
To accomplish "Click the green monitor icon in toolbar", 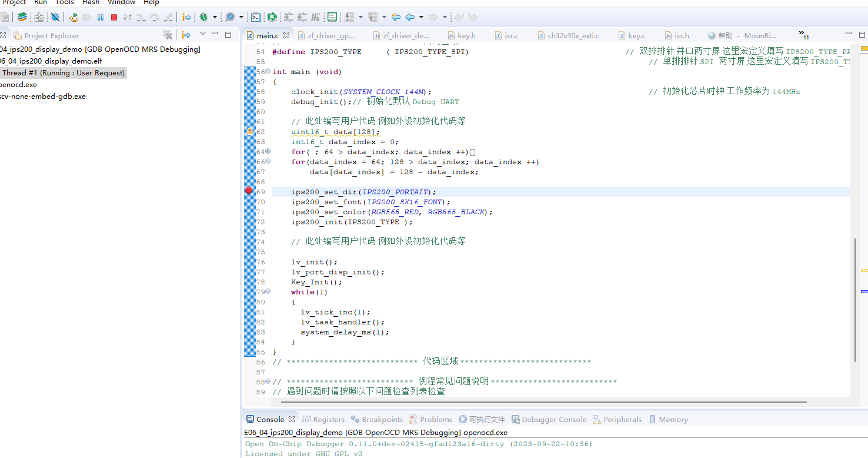I will pyautogui.click(x=332, y=17).
